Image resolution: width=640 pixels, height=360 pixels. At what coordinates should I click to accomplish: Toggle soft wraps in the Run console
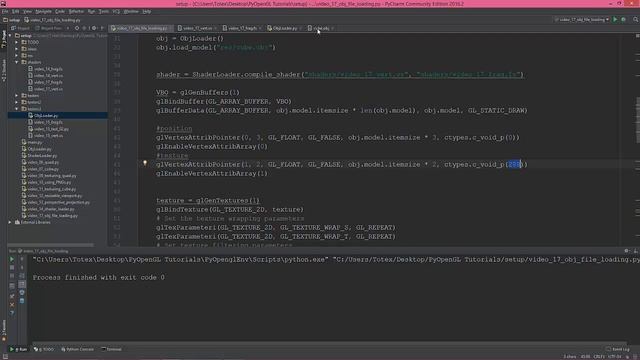pyautogui.click(x=22, y=276)
